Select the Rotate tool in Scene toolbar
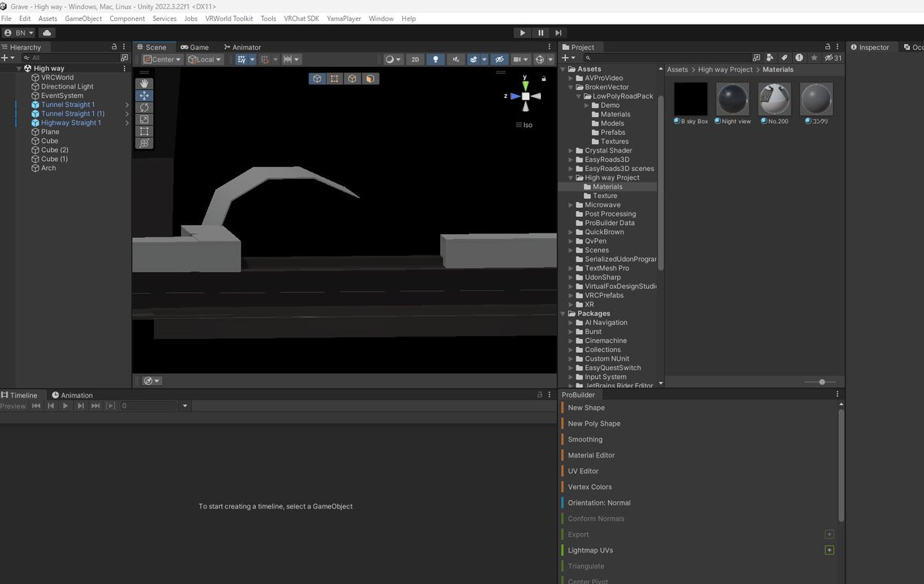This screenshot has height=584, width=924. [x=144, y=107]
